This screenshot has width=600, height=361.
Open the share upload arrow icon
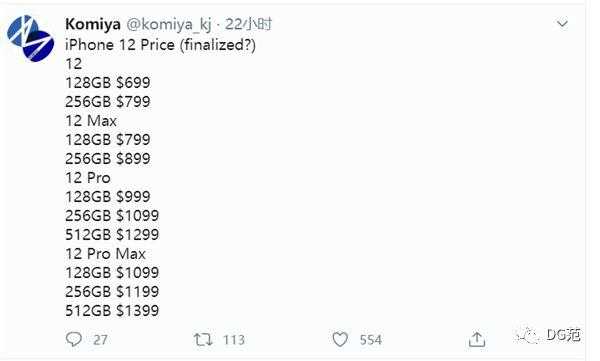(x=477, y=339)
